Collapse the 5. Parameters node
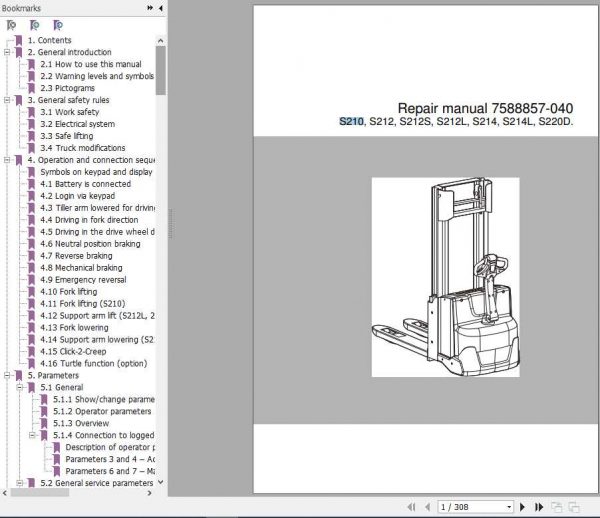 [x=7, y=375]
